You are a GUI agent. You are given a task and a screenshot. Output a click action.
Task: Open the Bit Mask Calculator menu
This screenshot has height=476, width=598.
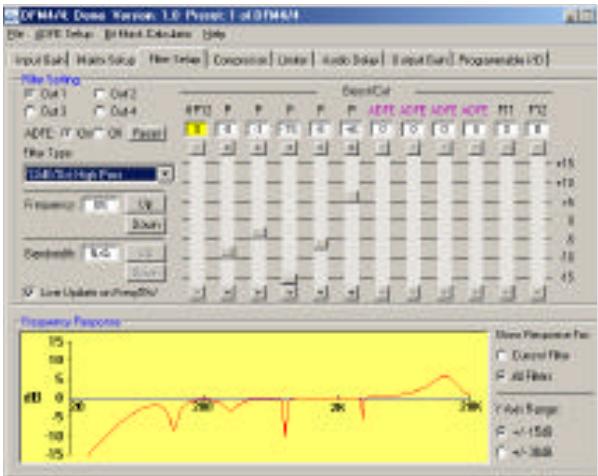pos(148,34)
